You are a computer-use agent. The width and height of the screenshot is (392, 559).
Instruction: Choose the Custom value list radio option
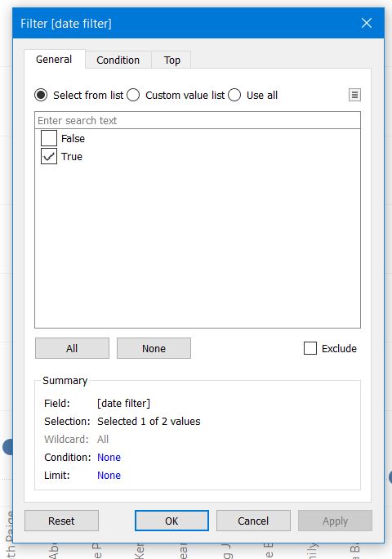[133, 95]
